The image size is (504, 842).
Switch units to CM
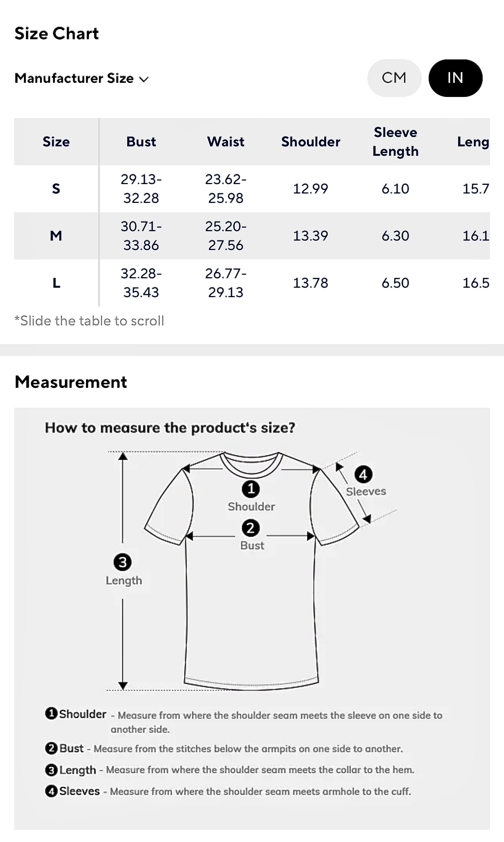pyautogui.click(x=394, y=78)
